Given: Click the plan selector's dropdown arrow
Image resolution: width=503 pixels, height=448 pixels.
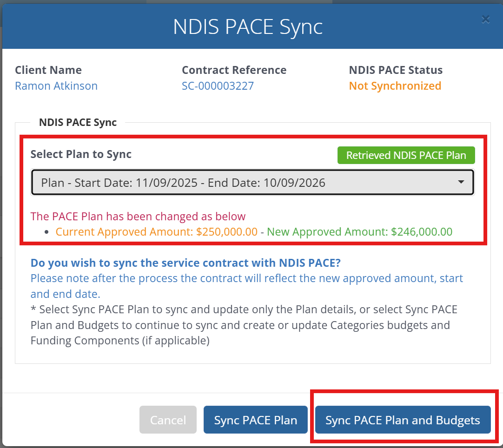Looking at the screenshot, I should (x=461, y=182).
